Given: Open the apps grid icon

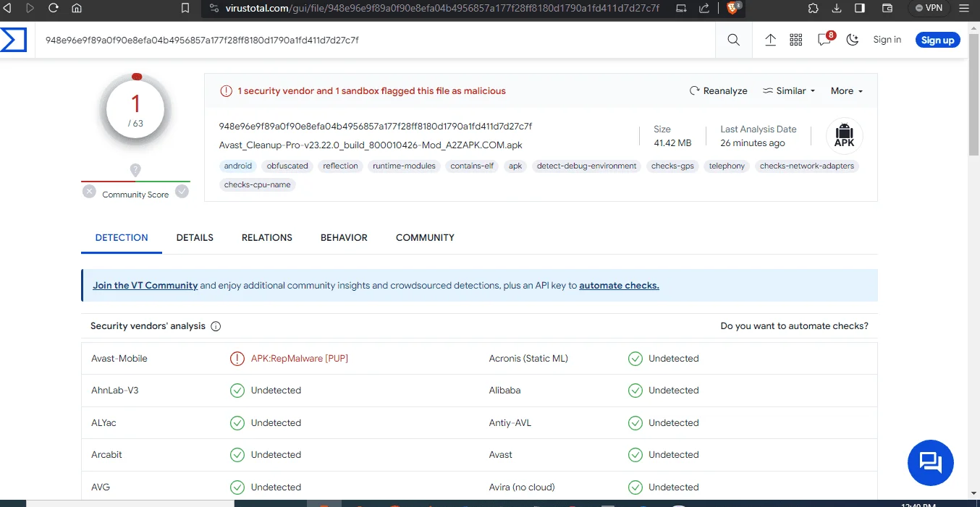Looking at the screenshot, I should [796, 40].
